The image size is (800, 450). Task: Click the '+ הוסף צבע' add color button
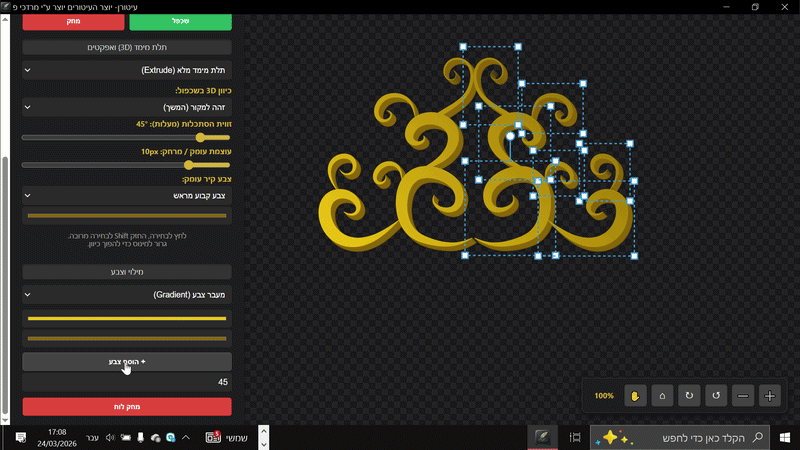pyautogui.click(x=126, y=361)
